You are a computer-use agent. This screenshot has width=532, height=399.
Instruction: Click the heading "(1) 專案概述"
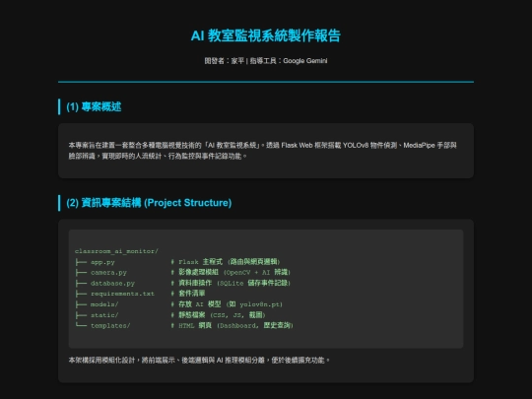(94, 106)
